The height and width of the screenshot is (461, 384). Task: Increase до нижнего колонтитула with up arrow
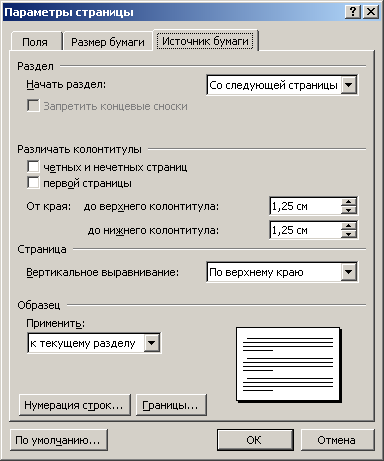(x=349, y=226)
